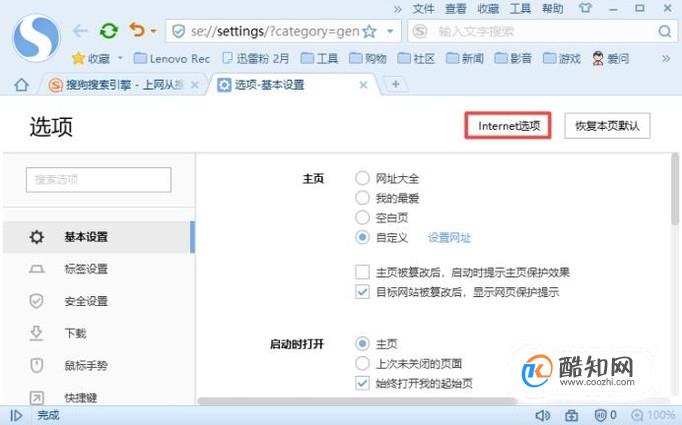This screenshot has height=425, width=682.
Task: Open the 工具 menu
Action: click(520, 8)
